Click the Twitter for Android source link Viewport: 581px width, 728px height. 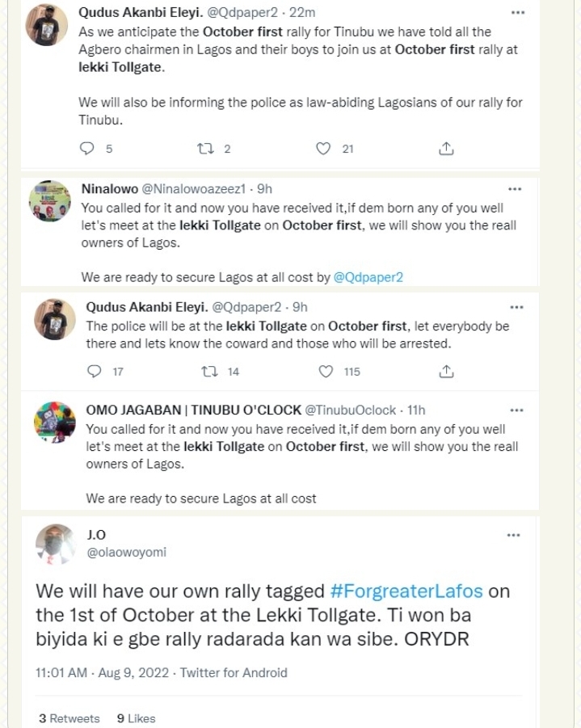point(233,672)
